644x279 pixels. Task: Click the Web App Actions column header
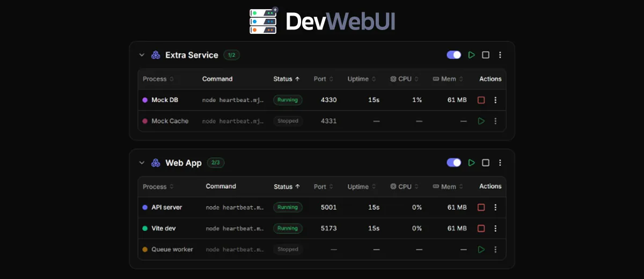coord(491,187)
